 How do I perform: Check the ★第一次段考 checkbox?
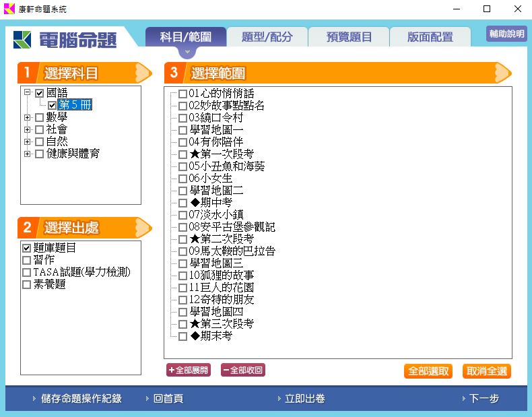coord(182,154)
